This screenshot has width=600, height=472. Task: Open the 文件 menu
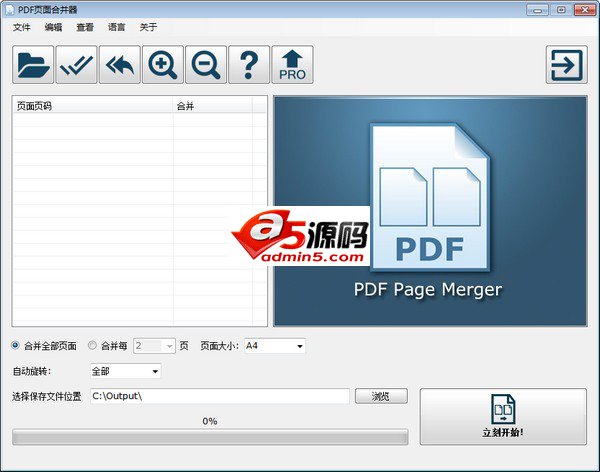pyautogui.click(x=21, y=27)
